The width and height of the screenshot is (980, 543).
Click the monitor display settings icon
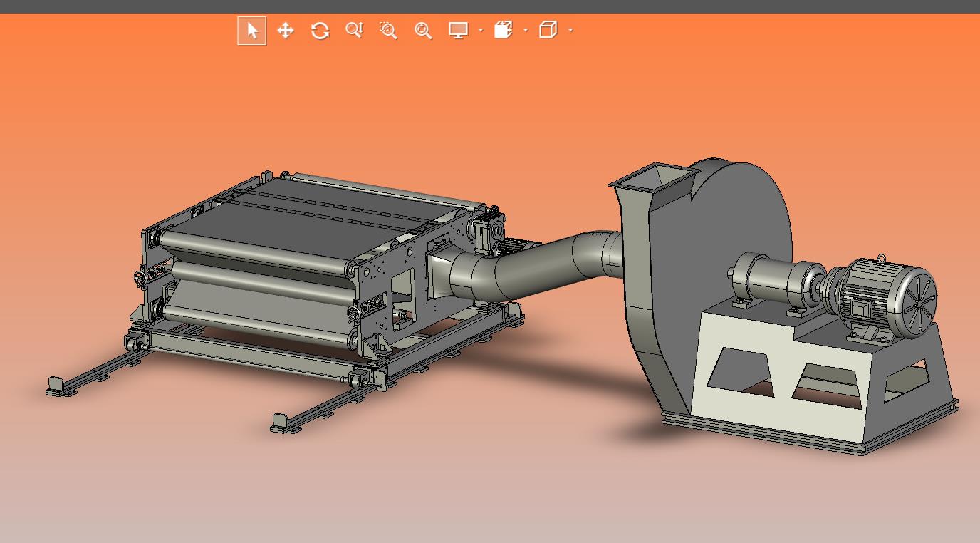(x=458, y=30)
